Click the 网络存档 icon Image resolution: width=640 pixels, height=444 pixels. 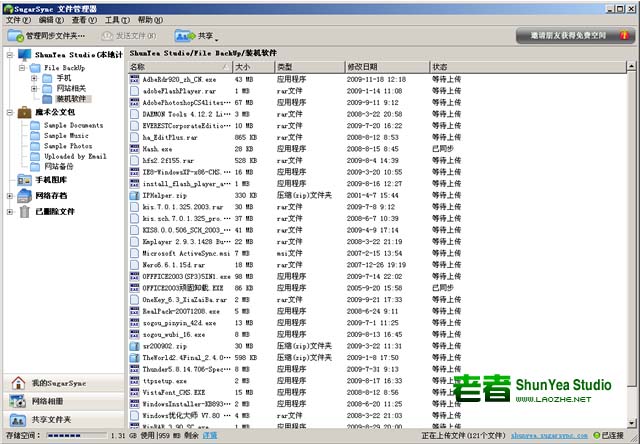pos(24,196)
